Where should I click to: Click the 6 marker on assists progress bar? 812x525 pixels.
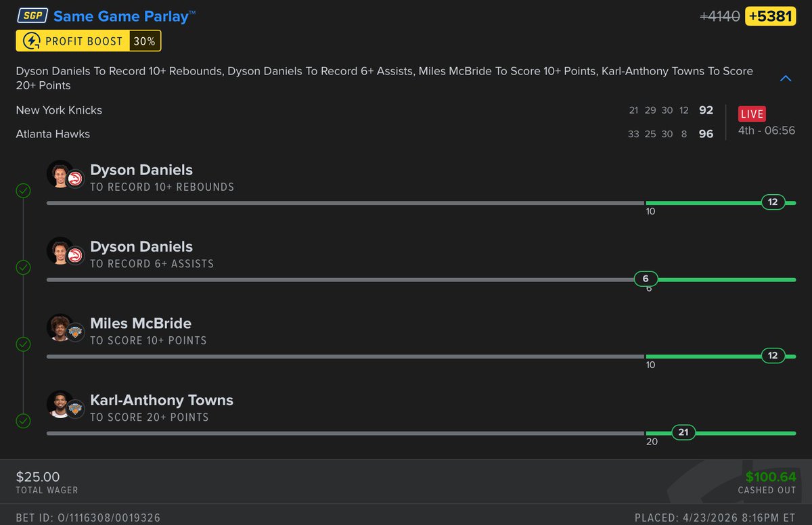pos(646,279)
